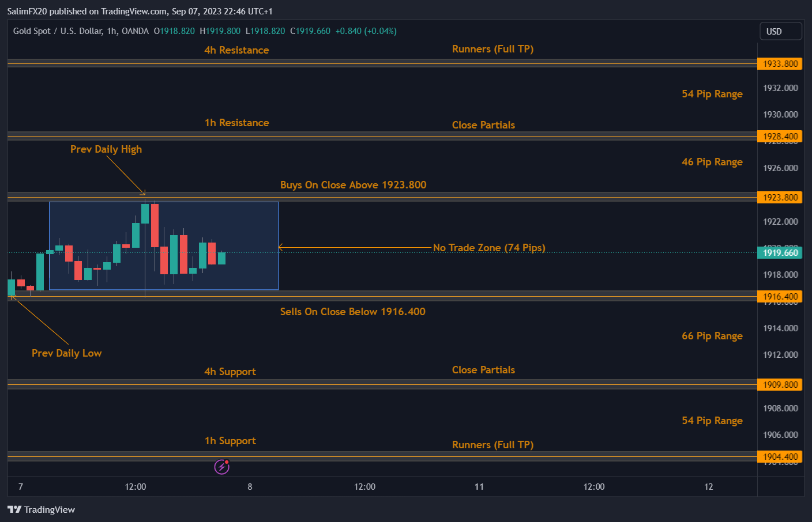Toggle the 1909.800 support price flag
The height and width of the screenshot is (522, 812).
(780, 384)
